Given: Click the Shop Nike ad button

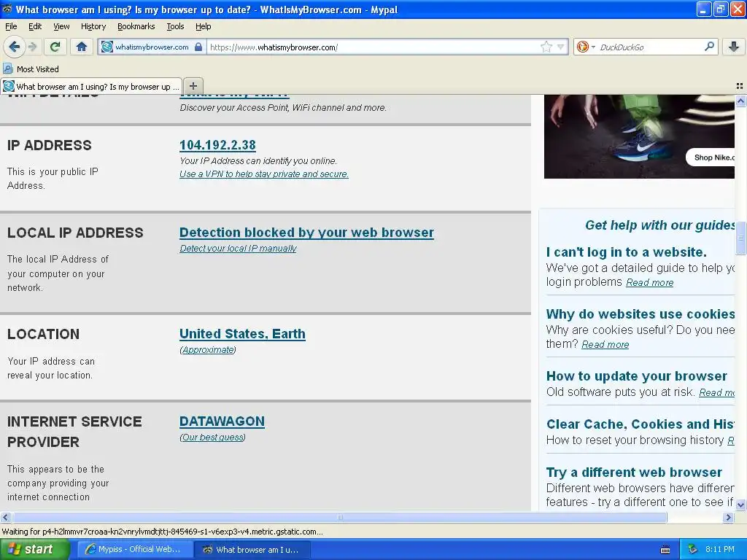Looking at the screenshot, I should 711,157.
